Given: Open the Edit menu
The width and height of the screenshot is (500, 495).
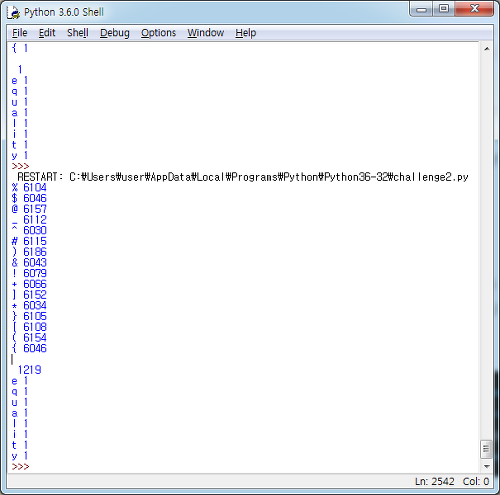Looking at the screenshot, I should (x=47, y=33).
